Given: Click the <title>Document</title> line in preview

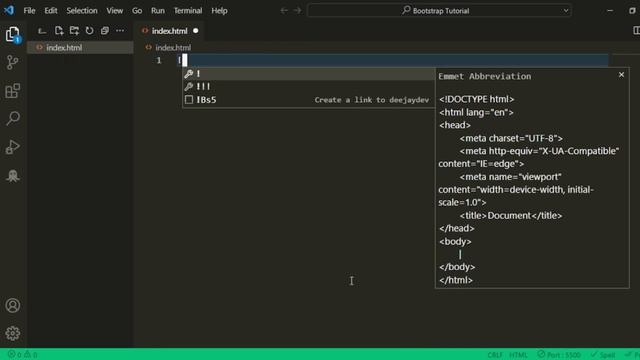Looking at the screenshot, I should [511, 216].
